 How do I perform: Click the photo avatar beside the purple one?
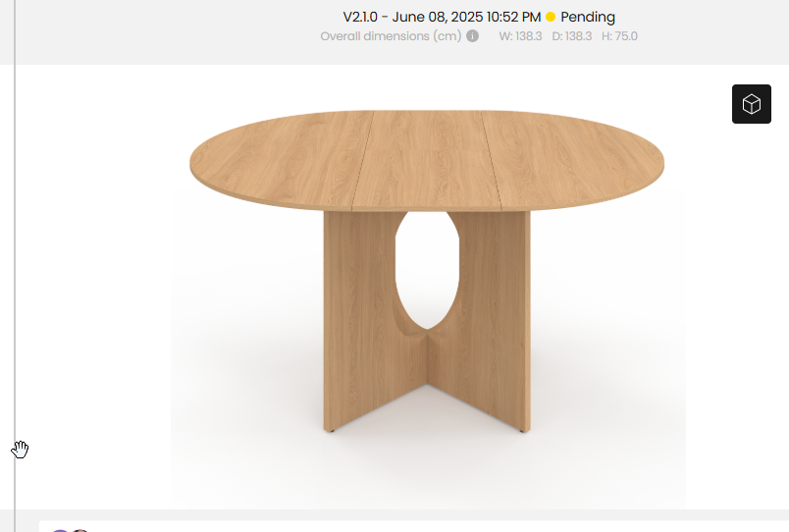tap(79, 530)
